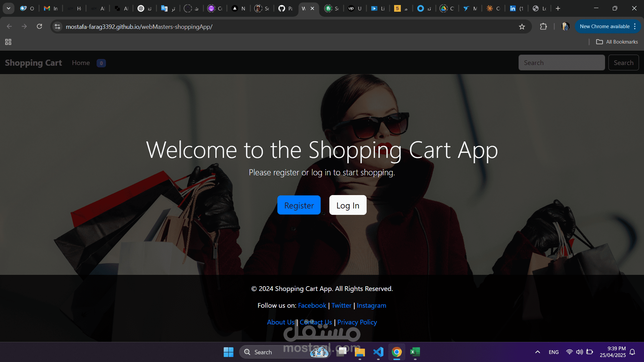Show hidden system tray icons
Screen dimensions: 644x362
pyautogui.click(x=537, y=352)
